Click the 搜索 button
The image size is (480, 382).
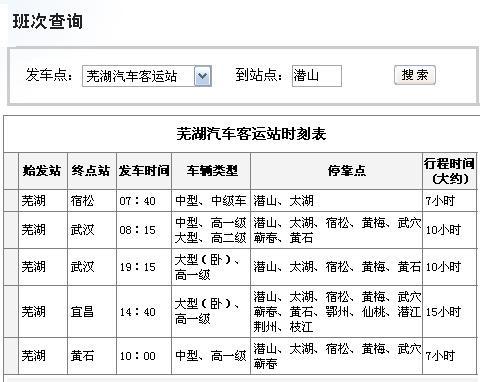[x=415, y=75]
